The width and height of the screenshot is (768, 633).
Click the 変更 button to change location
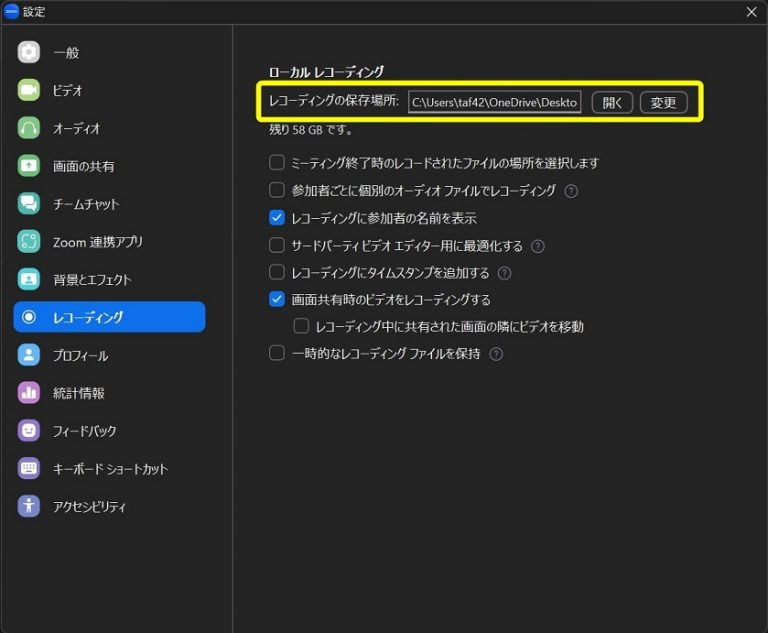663,103
